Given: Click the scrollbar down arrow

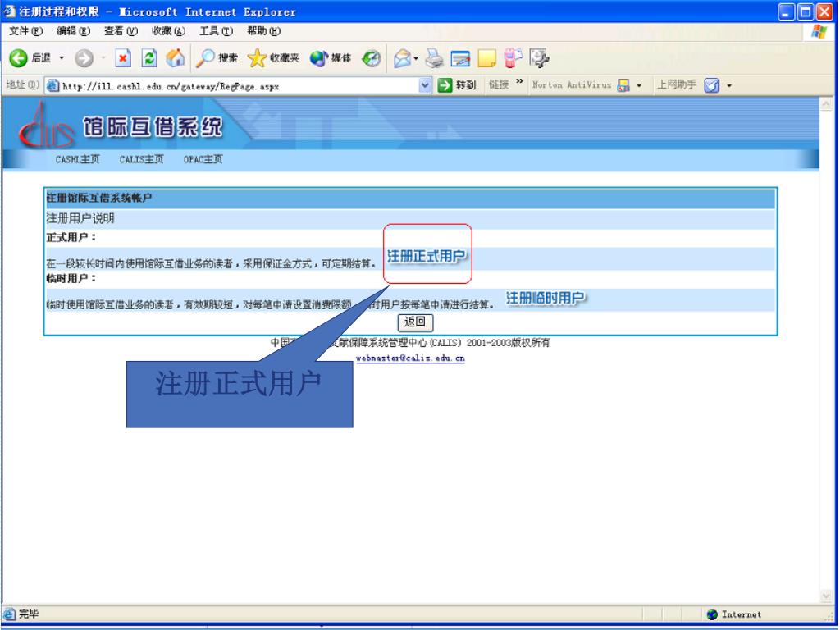Looking at the screenshot, I should tap(826, 596).
